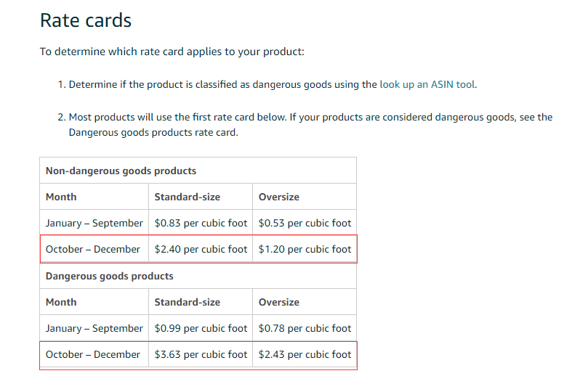Image resolution: width=588 pixels, height=376 pixels.
Task: Click the $0.99 per cubic foot cell
Action: [x=201, y=328]
